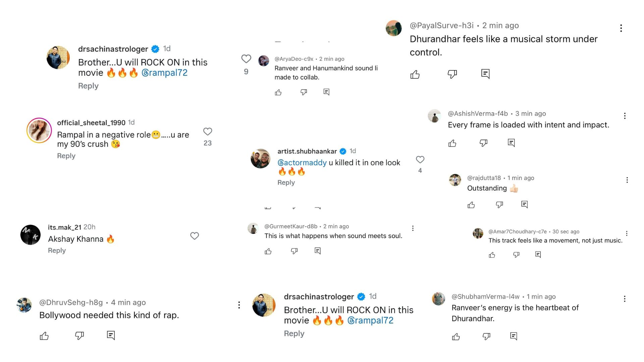Open options menu for AshishVerma-f4b comment
Screen dimensions: 644x362
click(625, 116)
